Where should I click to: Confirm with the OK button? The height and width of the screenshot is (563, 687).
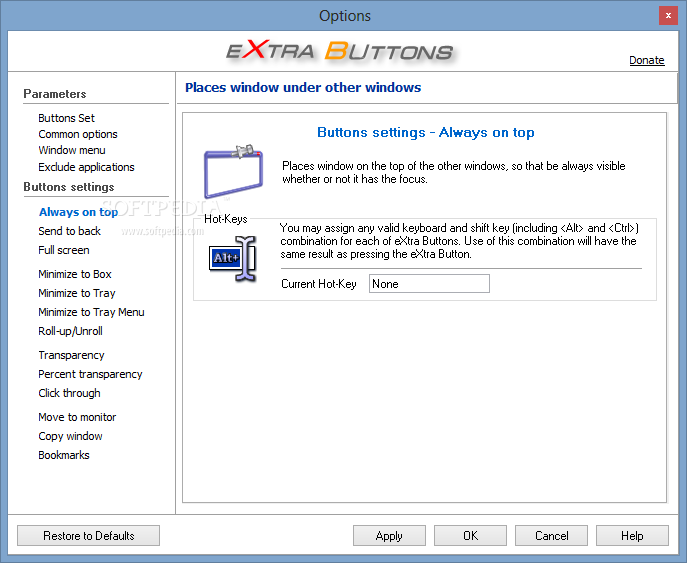pos(470,536)
